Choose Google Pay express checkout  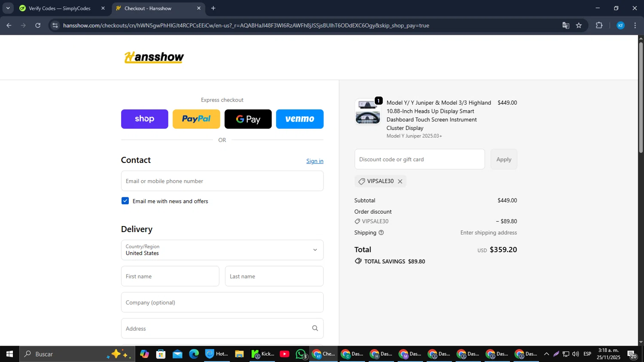tap(248, 119)
